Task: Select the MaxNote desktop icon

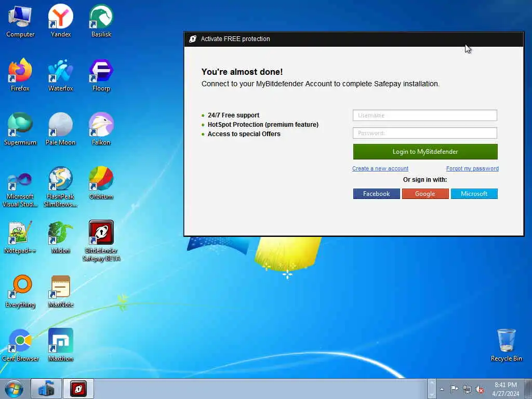Action: coord(61,291)
